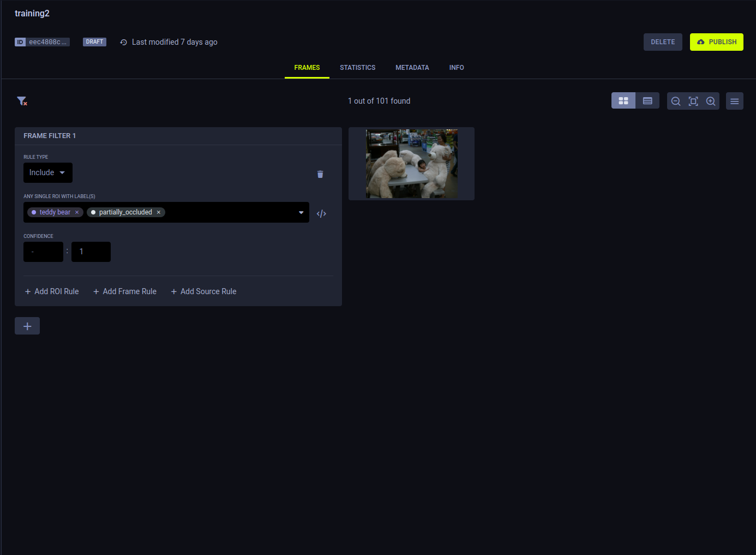Zoom out the frame thumbnails
Image resolution: width=756 pixels, height=555 pixels.
676,101
